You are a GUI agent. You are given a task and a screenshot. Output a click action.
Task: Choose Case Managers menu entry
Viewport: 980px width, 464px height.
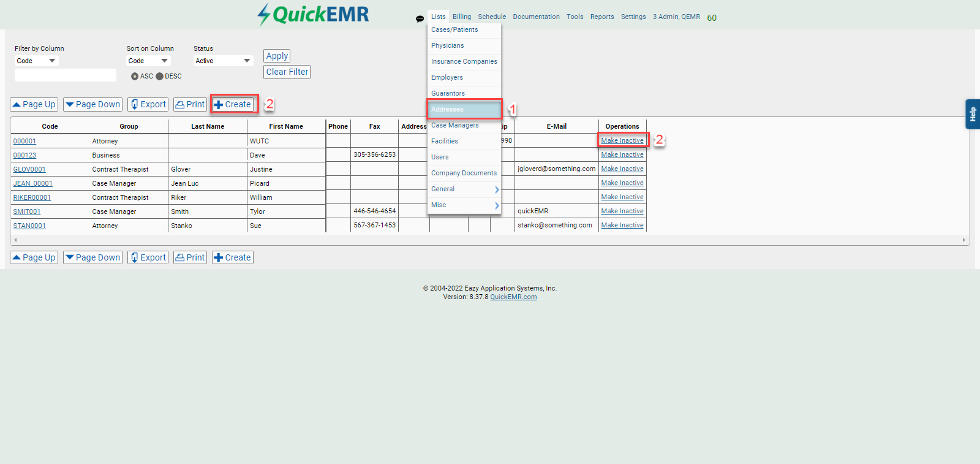coord(464,126)
